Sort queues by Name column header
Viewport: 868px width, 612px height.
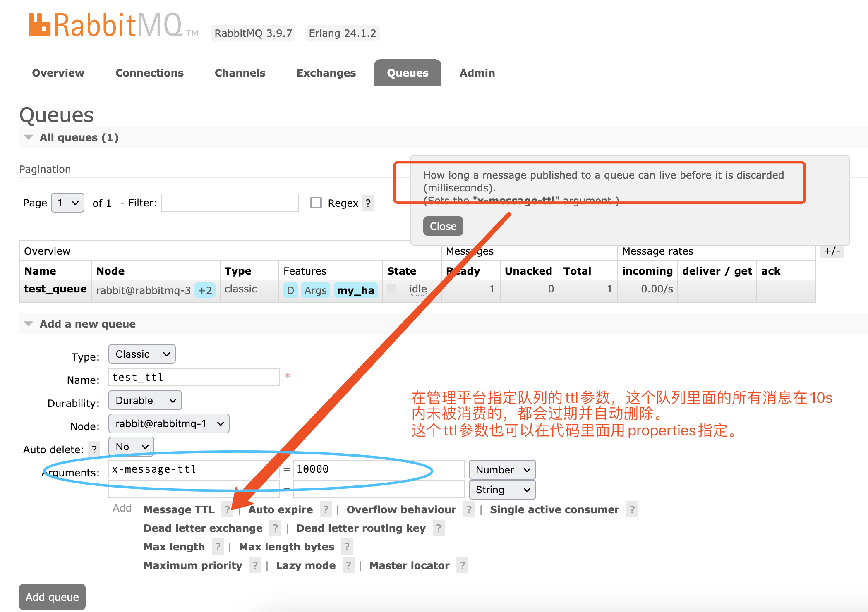[x=40, y=271]
